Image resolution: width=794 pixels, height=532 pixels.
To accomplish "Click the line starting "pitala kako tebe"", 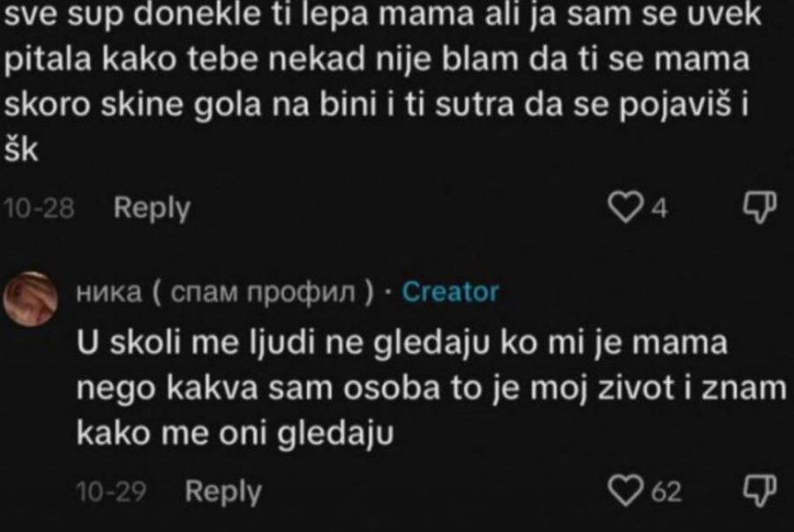I will [x=375, y=63].
